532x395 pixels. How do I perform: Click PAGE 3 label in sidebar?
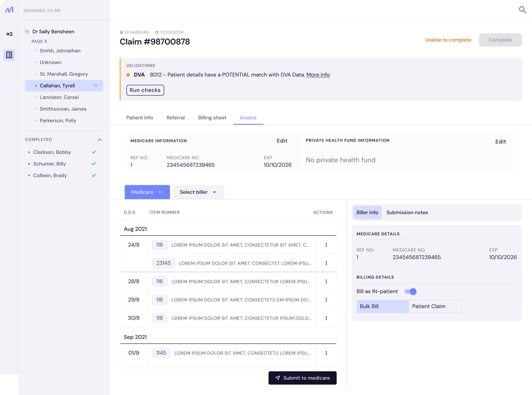[39, 41]
